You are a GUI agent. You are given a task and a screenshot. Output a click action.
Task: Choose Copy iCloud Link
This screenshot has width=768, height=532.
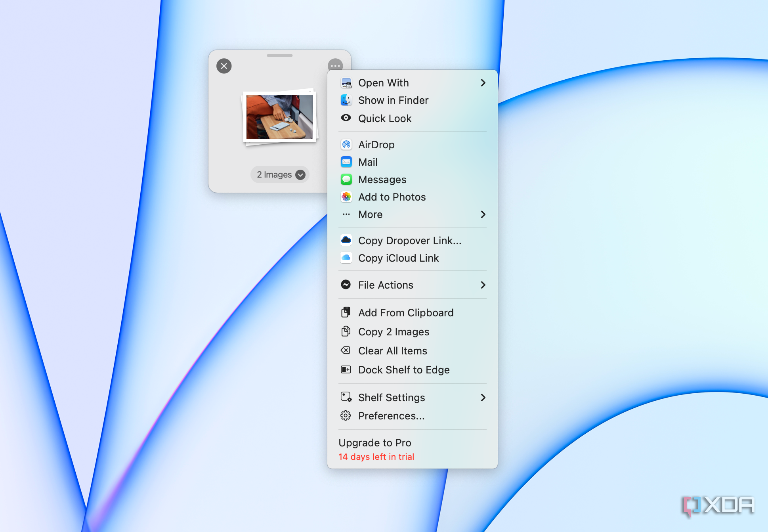[x=413, y=258]
